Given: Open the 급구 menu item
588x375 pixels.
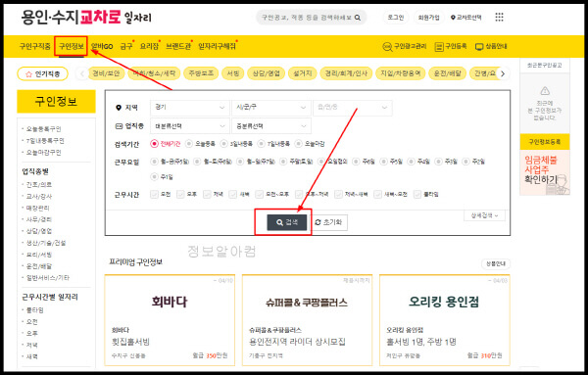Looking at the screenshot, I should [126, 46].
